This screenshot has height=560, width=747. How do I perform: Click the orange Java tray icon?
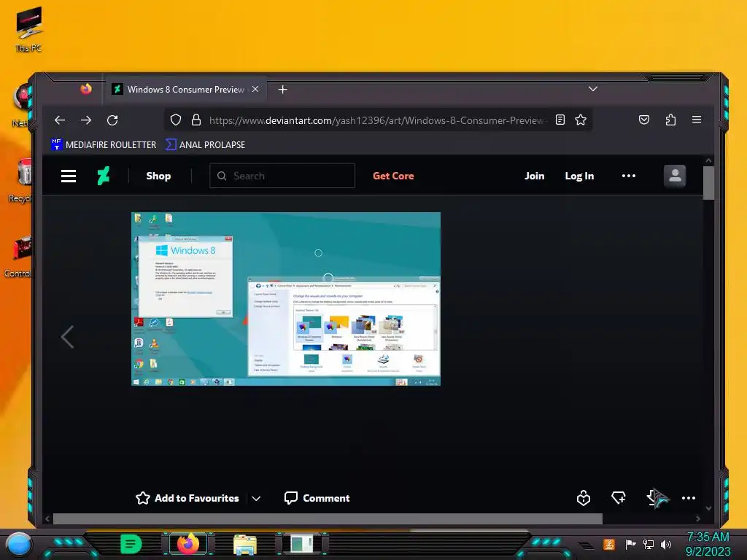[x=609, y=544]
